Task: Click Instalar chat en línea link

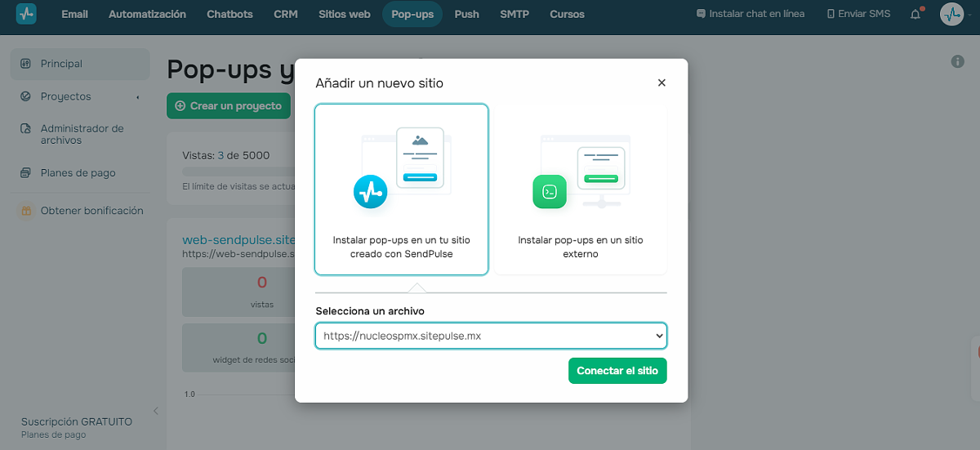Action: click(x=750, y=14)
